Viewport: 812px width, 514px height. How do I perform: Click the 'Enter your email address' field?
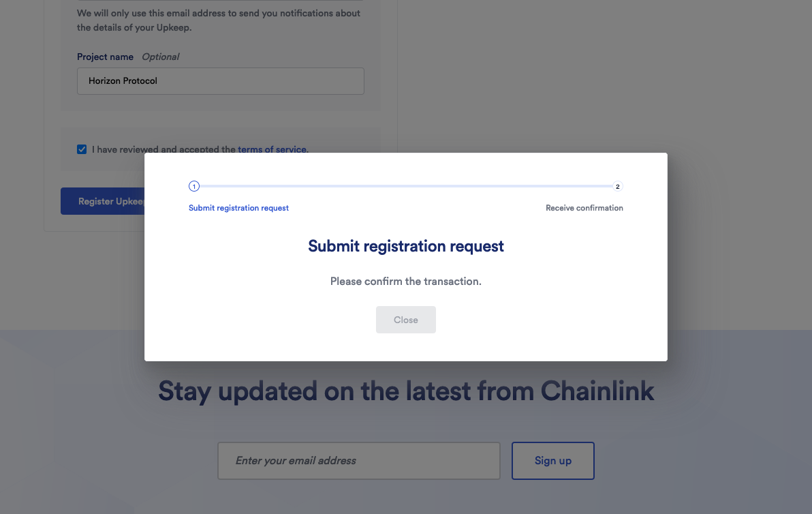click(x=358, y=461)
